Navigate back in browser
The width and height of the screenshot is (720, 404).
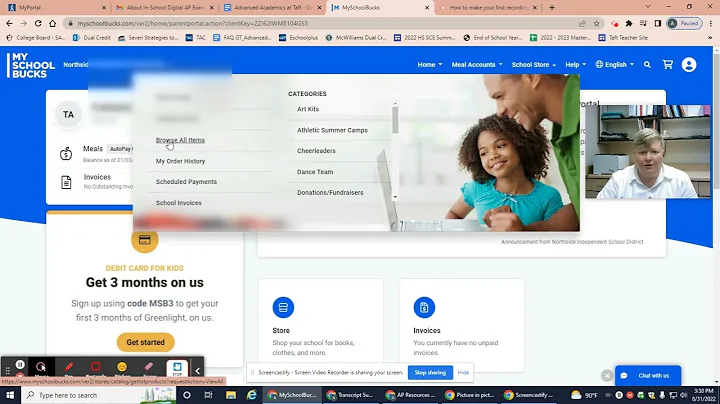(9, 23)
